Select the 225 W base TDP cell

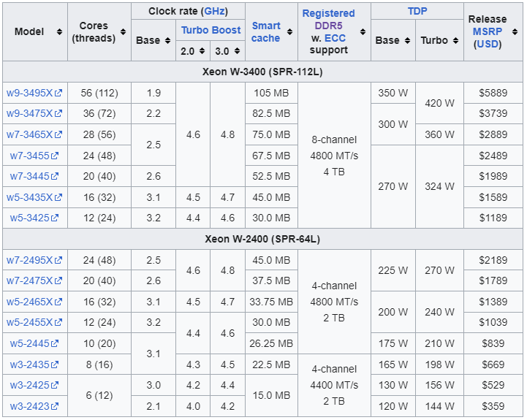[x=393, y=270]
